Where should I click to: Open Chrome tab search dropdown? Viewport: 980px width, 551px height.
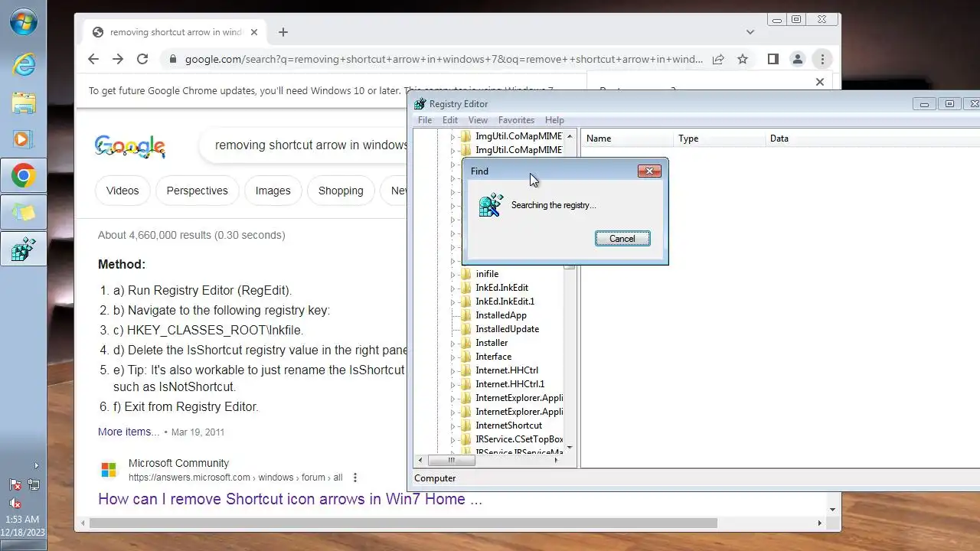pyautogui.click(x=750, y=32)
